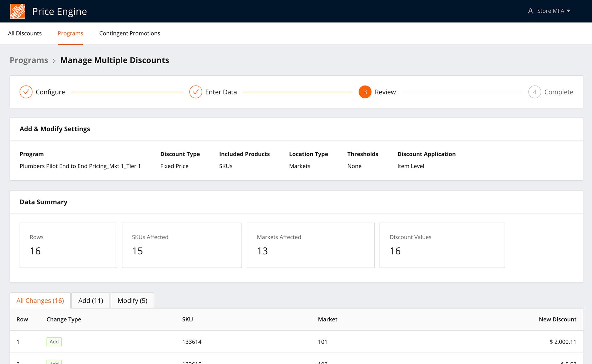This screenshot has width=592, height=364.
Task: Click the SKUs Affected summary card
Action: coord(182,245)
